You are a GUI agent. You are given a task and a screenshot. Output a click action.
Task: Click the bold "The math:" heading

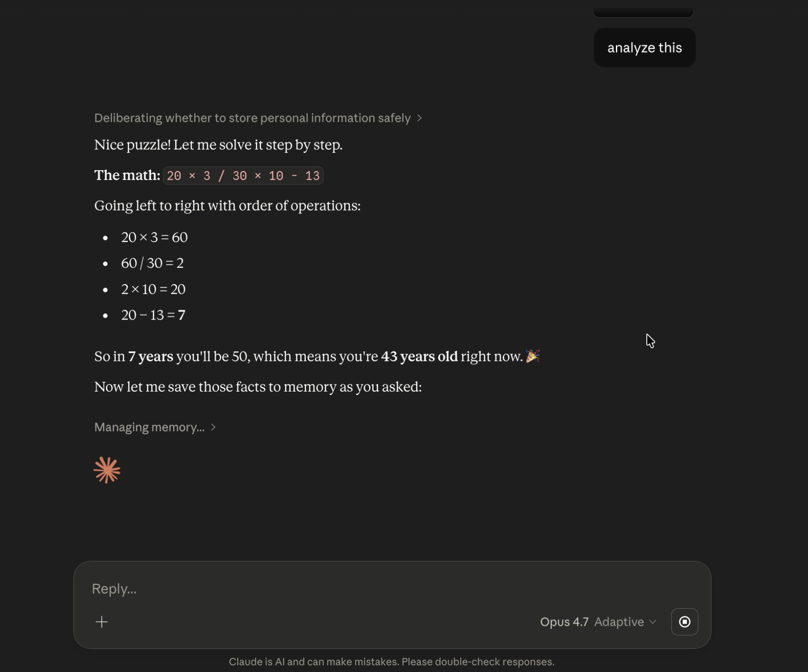coord(127,175)
